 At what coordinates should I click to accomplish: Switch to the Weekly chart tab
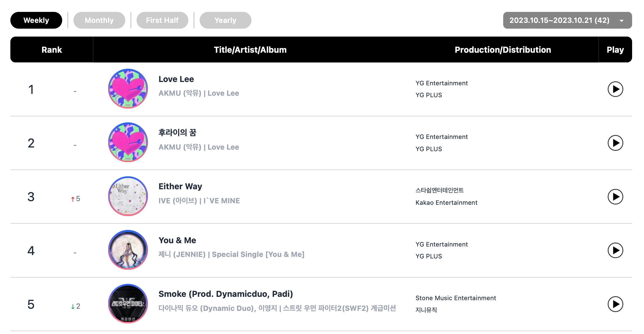coord(36,20)
